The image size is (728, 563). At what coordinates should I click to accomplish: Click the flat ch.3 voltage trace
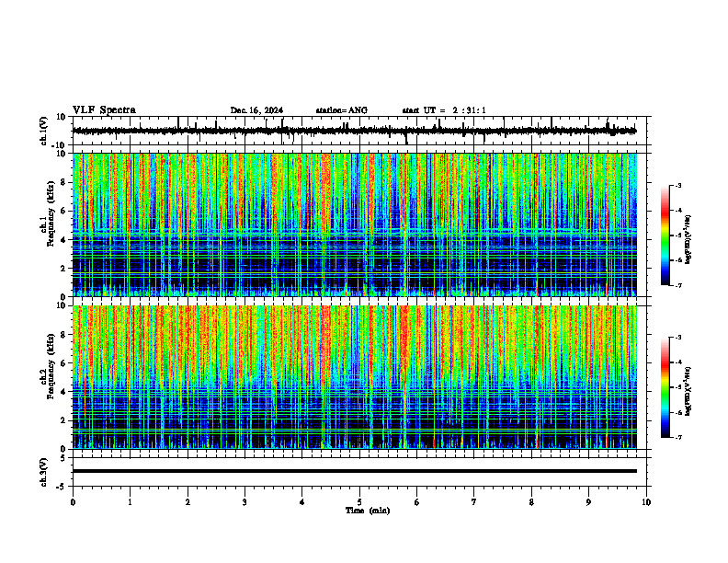pos(355,471)
